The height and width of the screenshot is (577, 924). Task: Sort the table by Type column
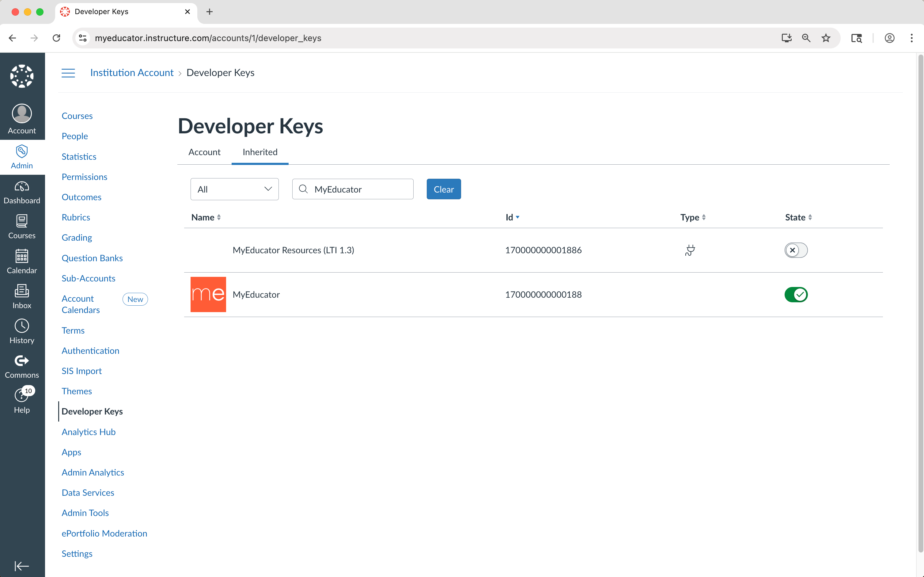click(693, 217)
